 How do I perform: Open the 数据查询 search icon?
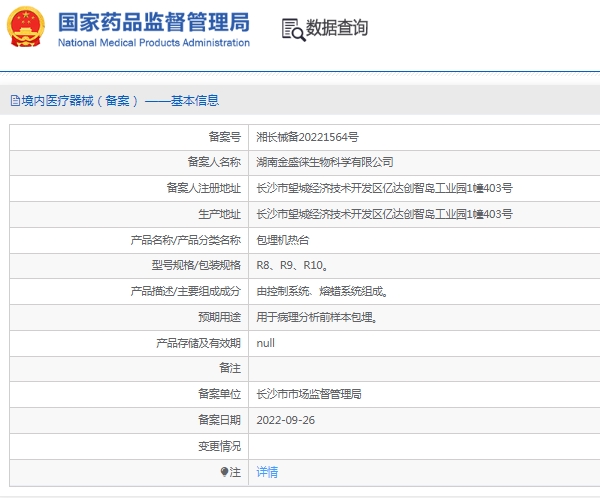293,30
